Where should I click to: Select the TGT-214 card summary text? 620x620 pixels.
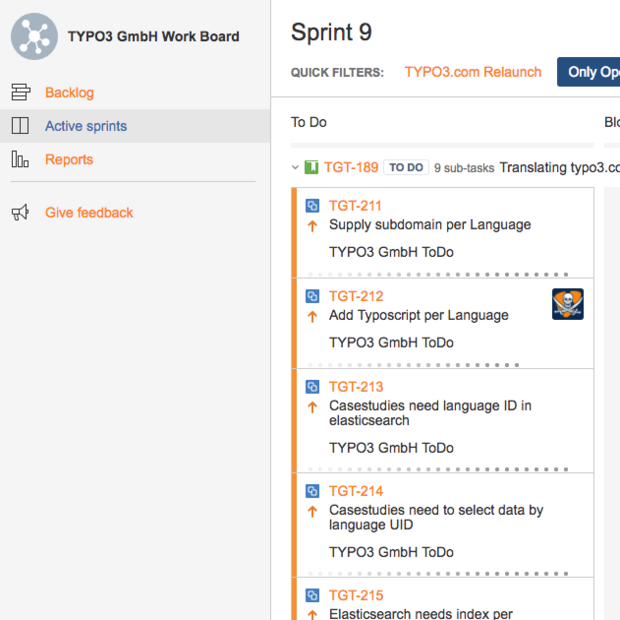point(436,517)
